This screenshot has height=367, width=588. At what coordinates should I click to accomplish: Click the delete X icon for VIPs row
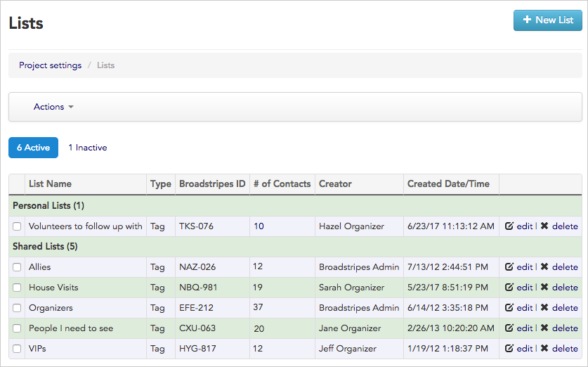[x=544, y=348]
